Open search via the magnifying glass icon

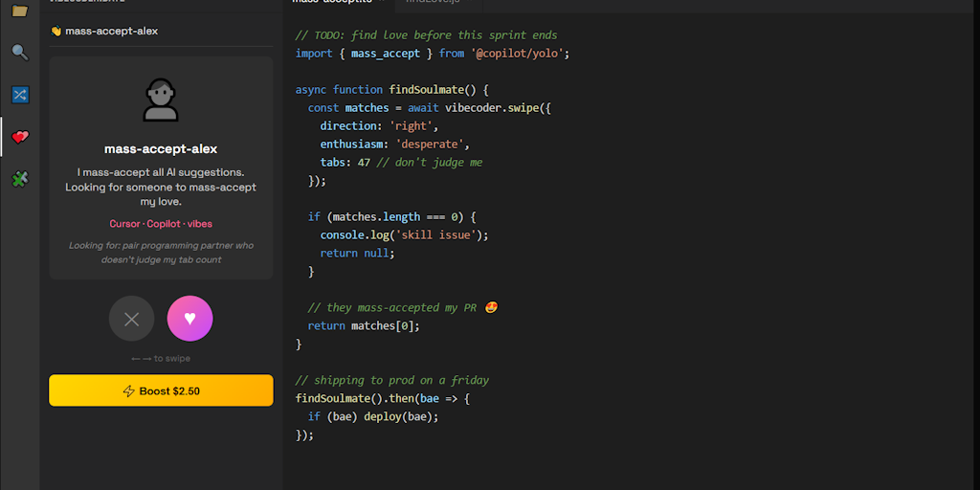point(19,52)
